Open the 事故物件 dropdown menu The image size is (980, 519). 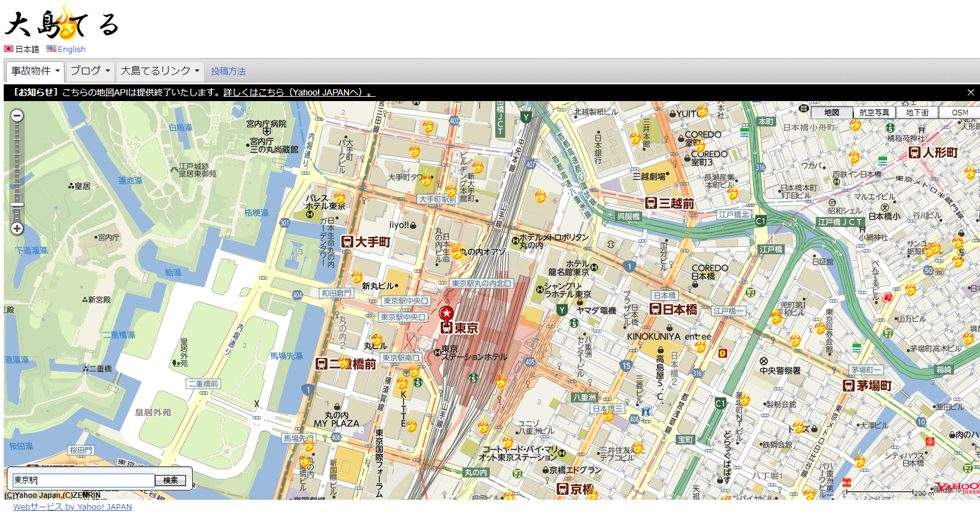tap(35, 71)
